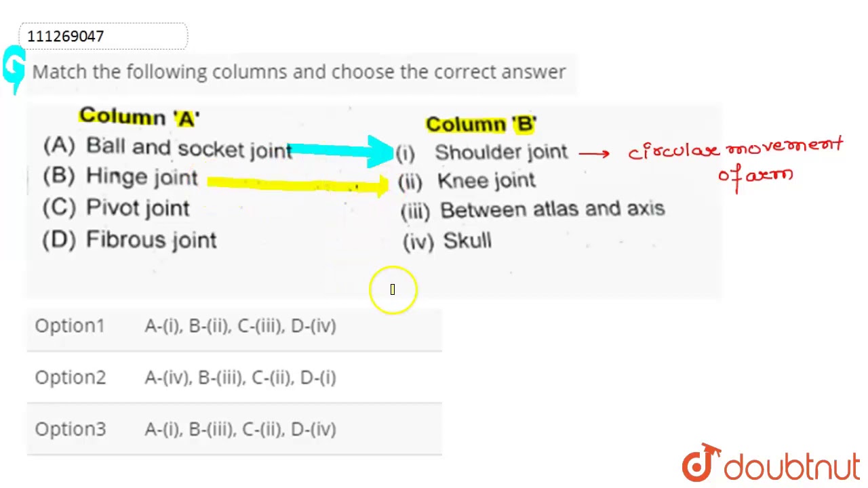Click the doubtnut brand text link
The width and height of the screenshot is (868, 488).
point(792,467)
